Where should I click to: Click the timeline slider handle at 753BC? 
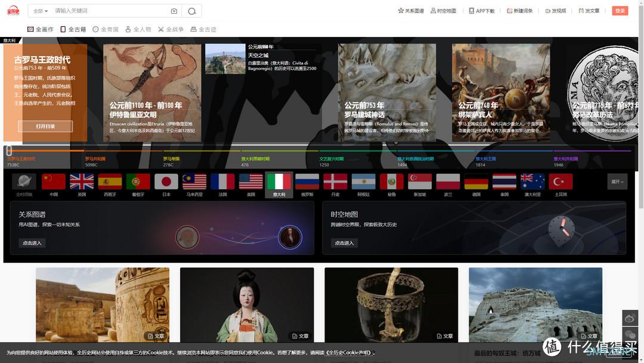(x=9, y=151)
